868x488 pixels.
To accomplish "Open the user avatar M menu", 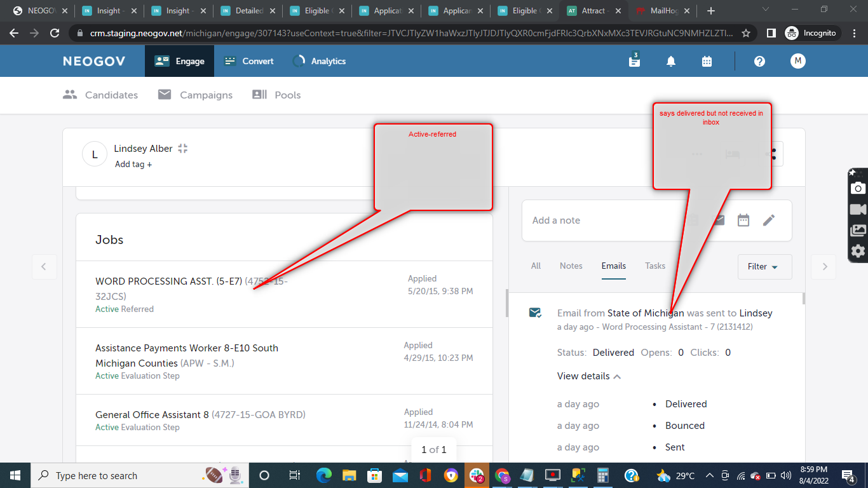I will click(x=797, y=61).
